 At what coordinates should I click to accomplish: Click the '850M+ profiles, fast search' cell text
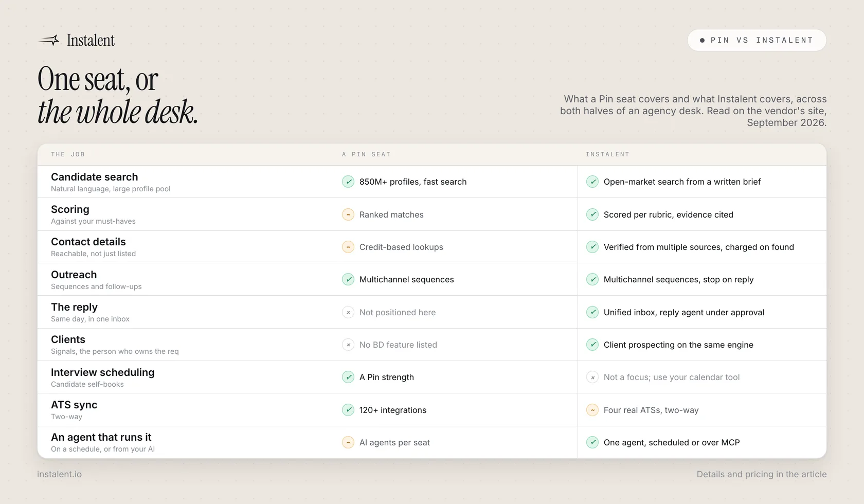pos(413,182)
